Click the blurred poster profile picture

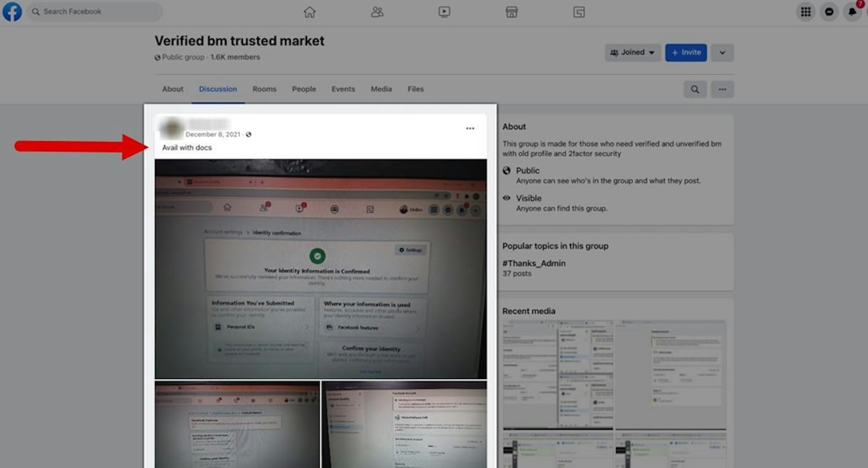pyautogui.click(x=172, y=128)
